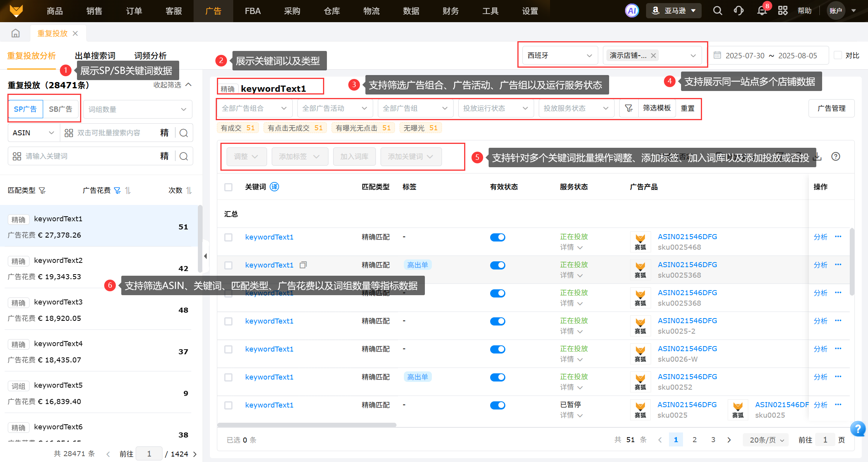Click the AI assistant icon
This screenshot has height=462, width=868.
[x=632, y=11]
